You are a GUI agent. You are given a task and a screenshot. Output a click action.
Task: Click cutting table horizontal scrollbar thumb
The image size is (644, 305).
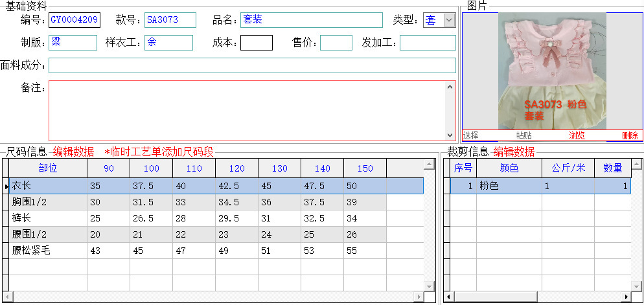click(496, 297)
